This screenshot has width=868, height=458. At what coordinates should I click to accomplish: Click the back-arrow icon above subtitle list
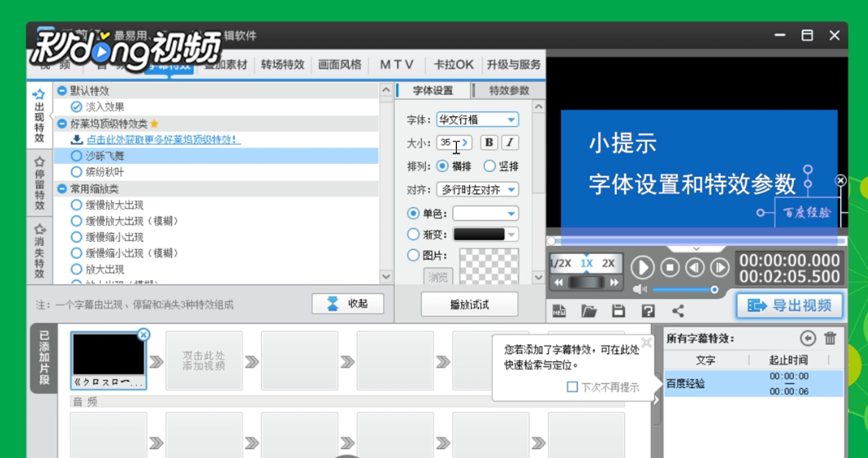(x=807, y=338)
